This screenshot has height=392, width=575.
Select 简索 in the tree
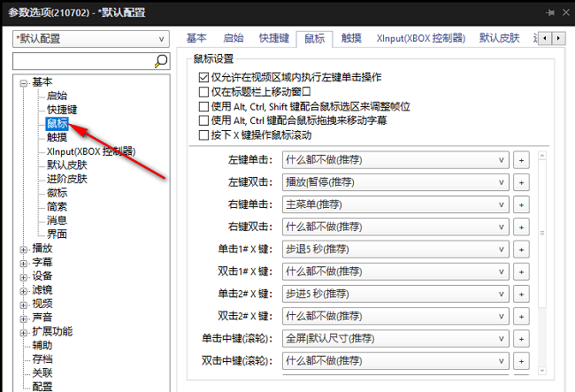57,207
